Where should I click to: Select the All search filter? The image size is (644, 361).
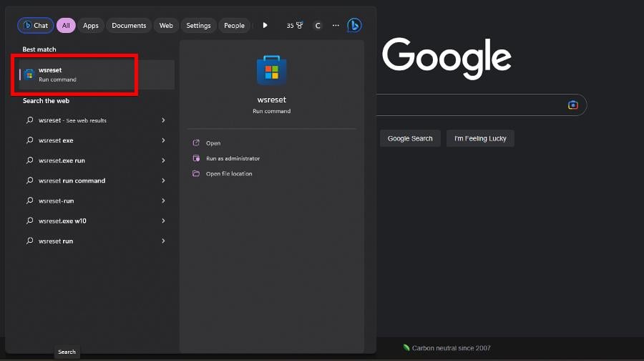66,26
